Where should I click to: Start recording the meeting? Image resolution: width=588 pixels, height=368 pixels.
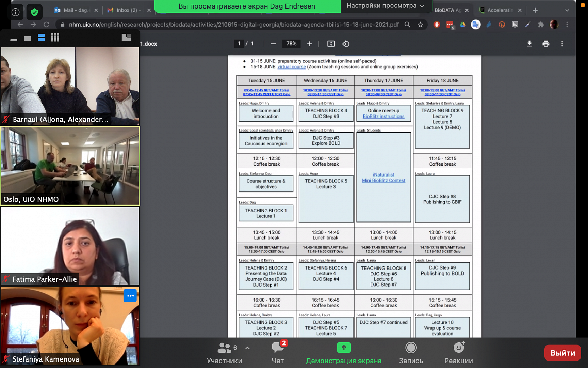pyautogui.click(x=411, y=352)
